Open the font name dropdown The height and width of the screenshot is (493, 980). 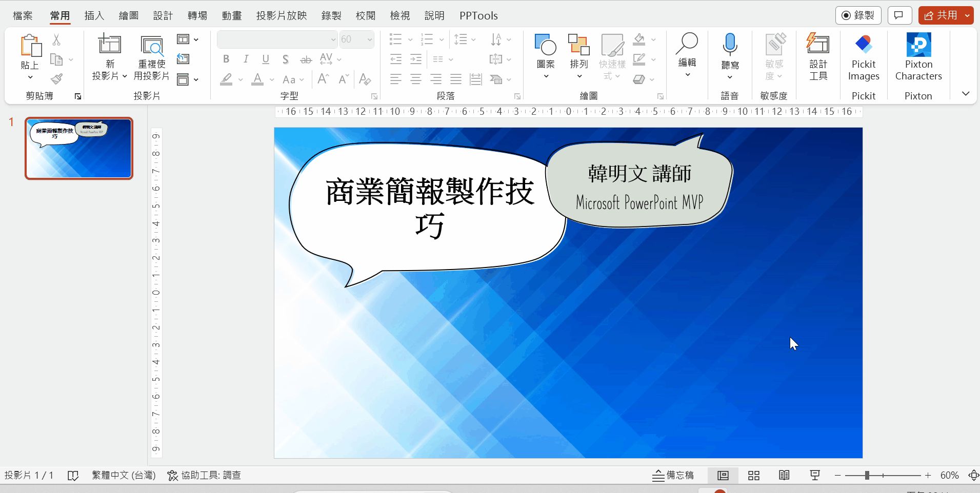coord(333,39)
